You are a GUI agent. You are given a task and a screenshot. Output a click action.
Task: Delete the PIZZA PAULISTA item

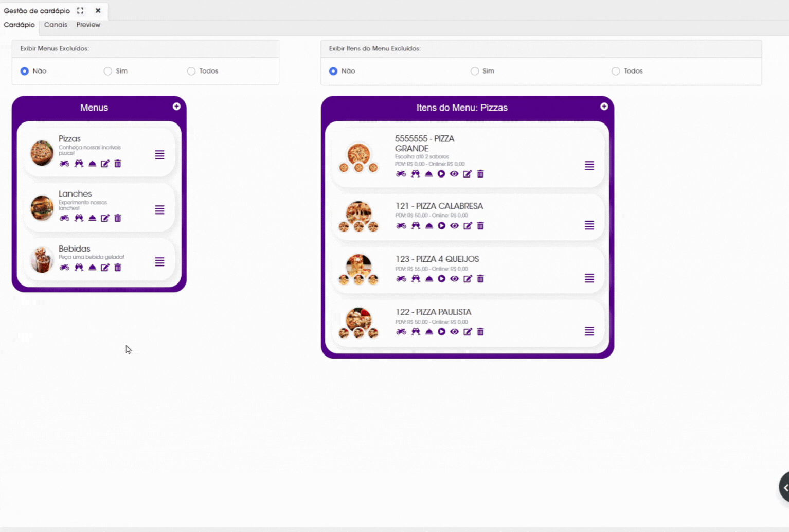click(480, 332)
